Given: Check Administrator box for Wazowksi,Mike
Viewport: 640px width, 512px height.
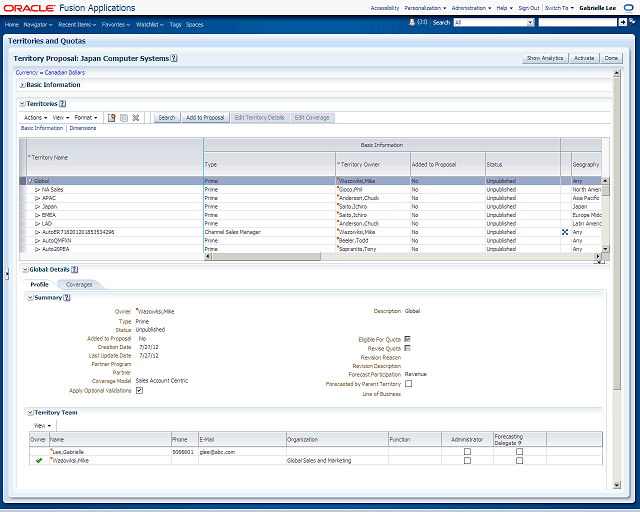Looking at the screenshot, I should (467, 461).
